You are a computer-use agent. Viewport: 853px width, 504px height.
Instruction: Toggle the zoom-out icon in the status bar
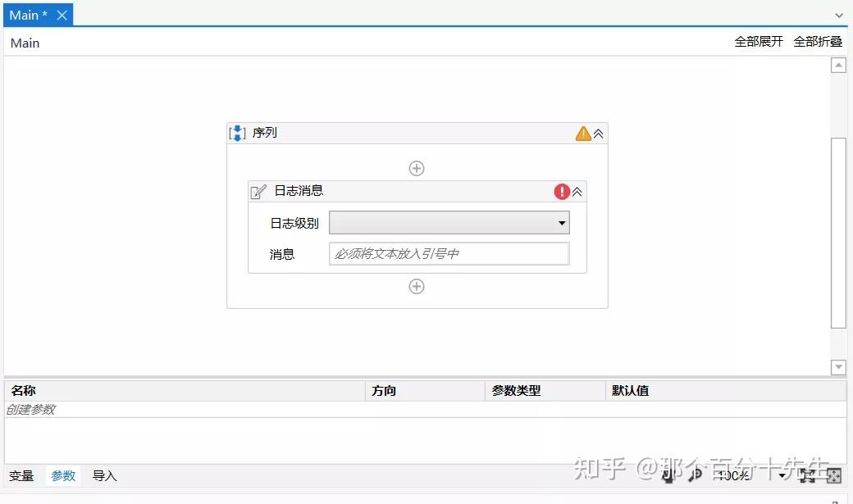point(668,475)
